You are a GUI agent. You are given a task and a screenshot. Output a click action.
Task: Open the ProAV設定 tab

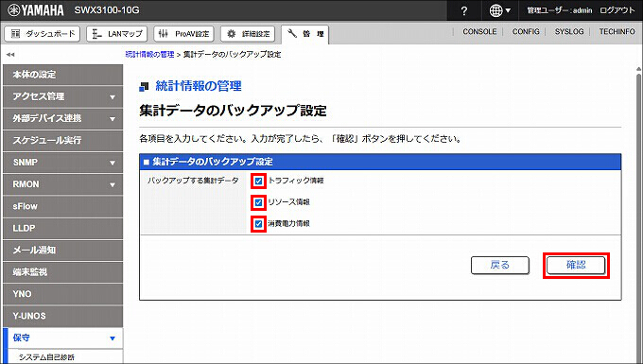pos(183,34)
